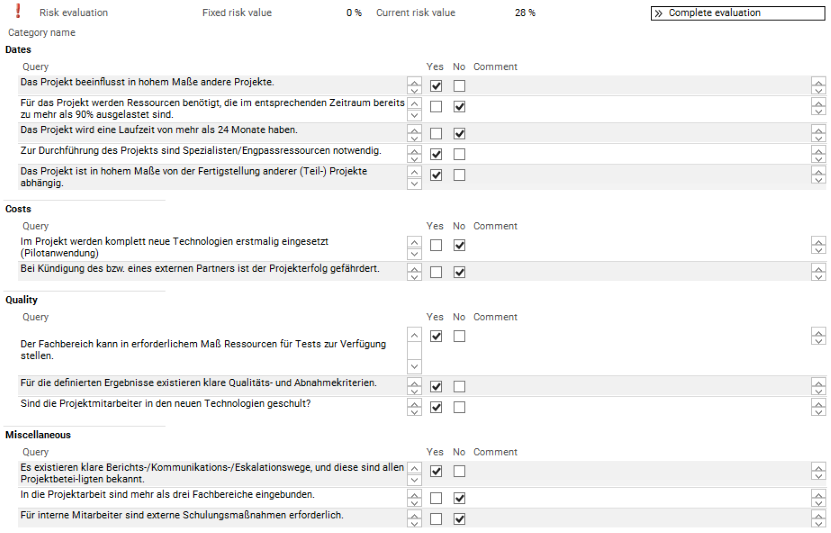Screen dimensions: 831x533
Task: Select the 'Ressourcen benötigt' query text in Dates
Action: 212,109
